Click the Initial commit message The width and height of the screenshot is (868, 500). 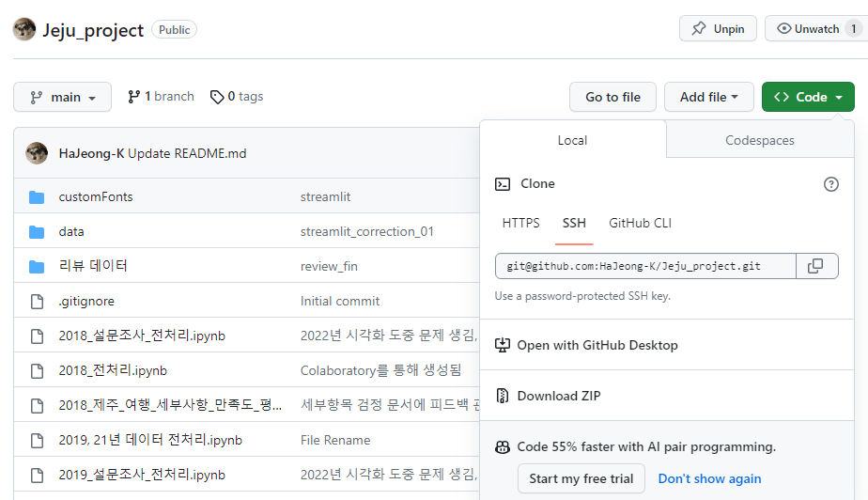click(x=340, y=301)
